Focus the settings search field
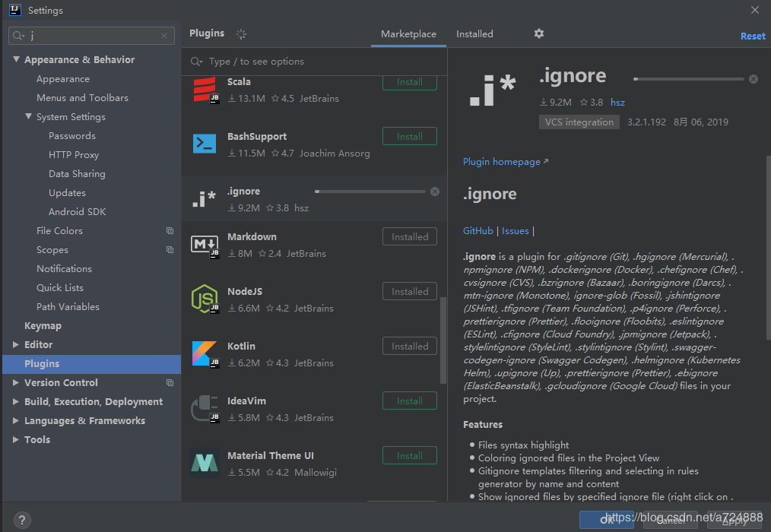The image size is (771, 532). (x=91, y=36)
